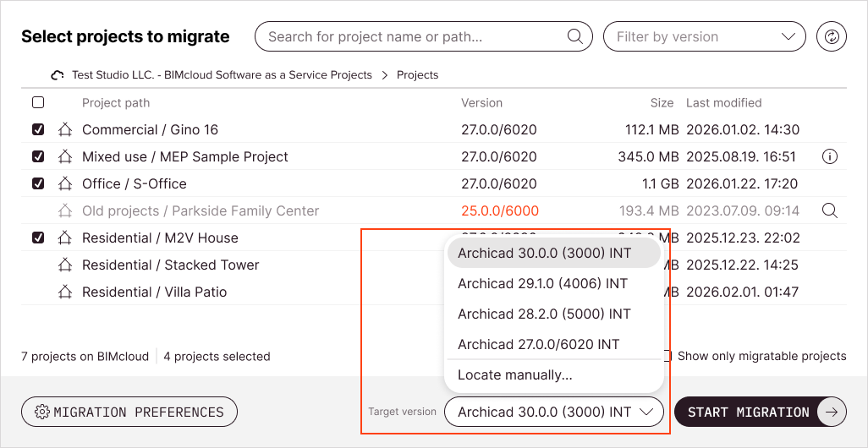Uncheck the Residential / M2V House checkbox
868x448 pixels.
coord(38,238)
